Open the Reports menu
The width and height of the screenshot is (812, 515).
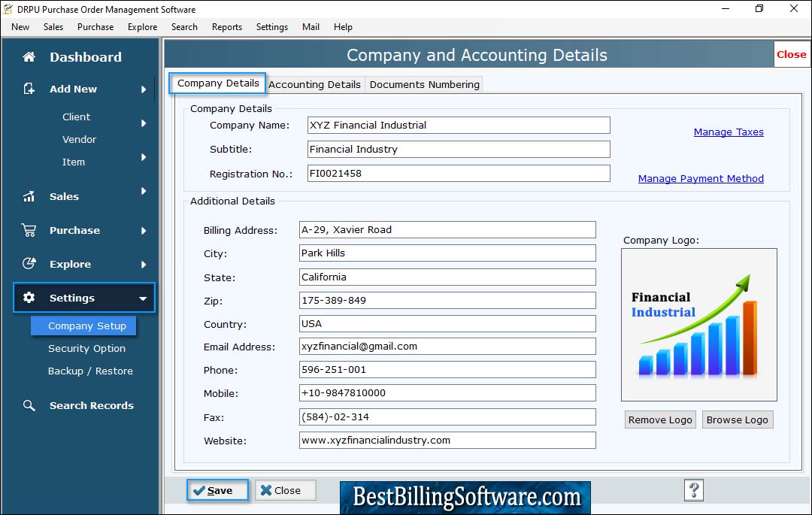click(x=227, y=27)
